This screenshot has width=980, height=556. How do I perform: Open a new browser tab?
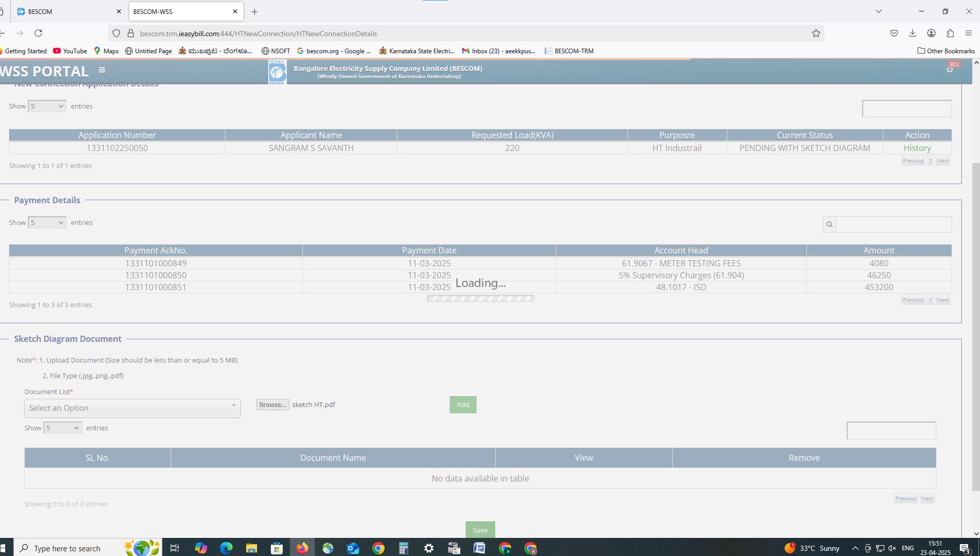click(x=254, y=11)
